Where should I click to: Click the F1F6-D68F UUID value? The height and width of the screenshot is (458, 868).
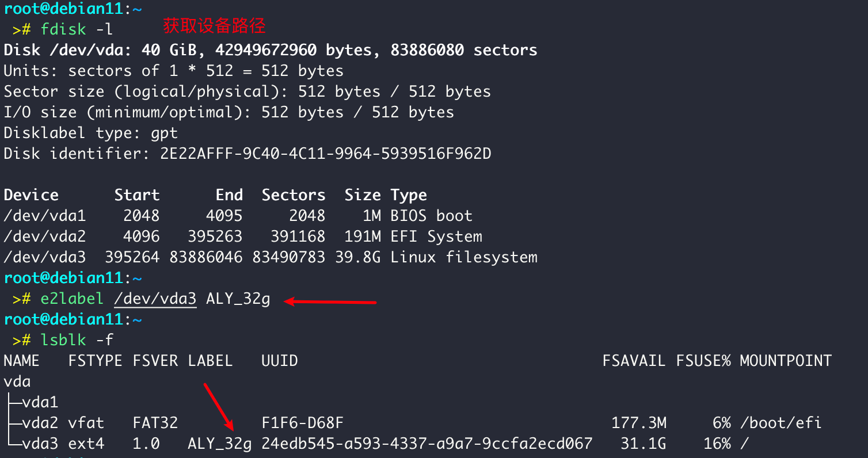coord(302,423)
